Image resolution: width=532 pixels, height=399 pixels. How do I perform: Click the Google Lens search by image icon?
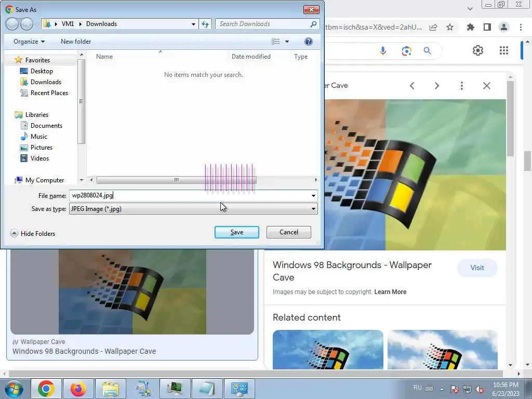(406, 51)
